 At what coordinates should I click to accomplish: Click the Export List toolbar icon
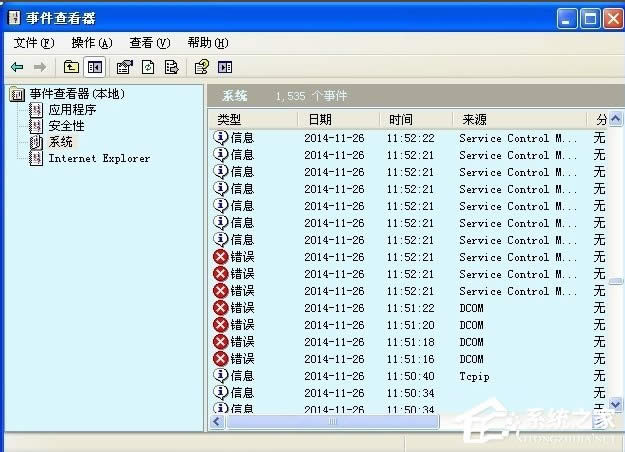[171, 67]
